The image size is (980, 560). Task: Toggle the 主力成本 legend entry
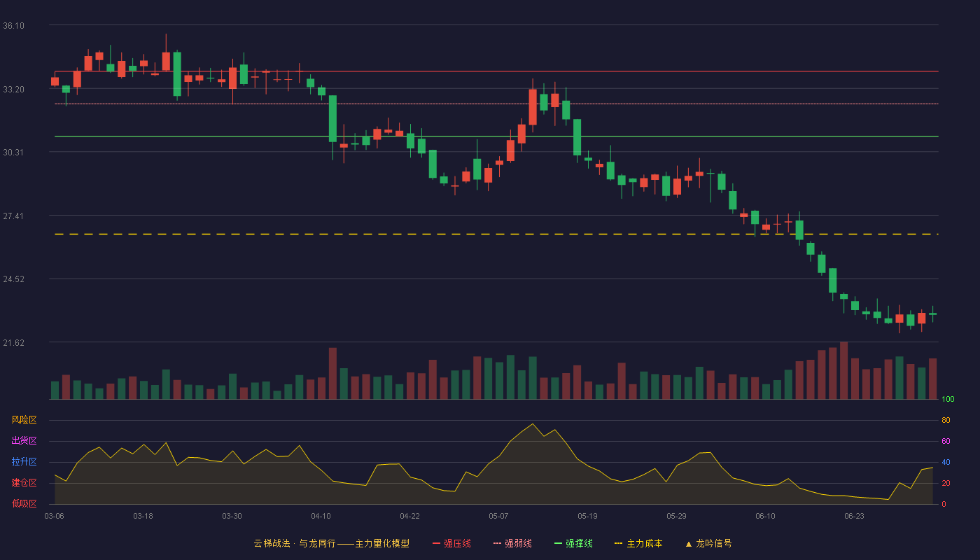(638, 543)
